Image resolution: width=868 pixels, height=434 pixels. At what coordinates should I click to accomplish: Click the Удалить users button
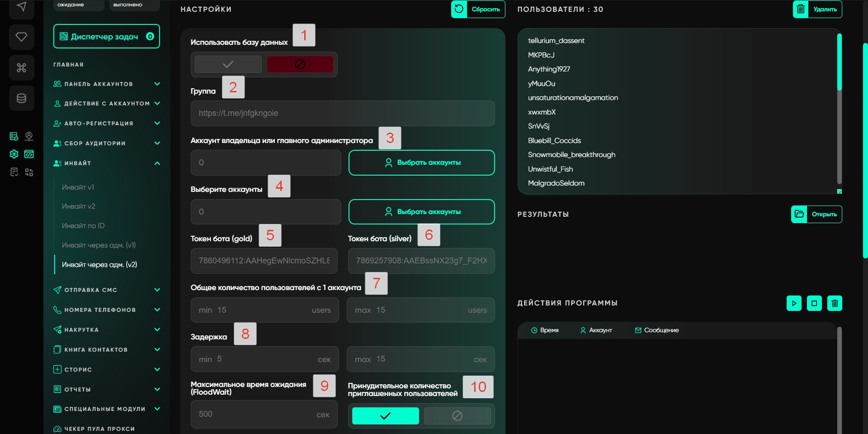pyautogui.click(x=817, y=9)
